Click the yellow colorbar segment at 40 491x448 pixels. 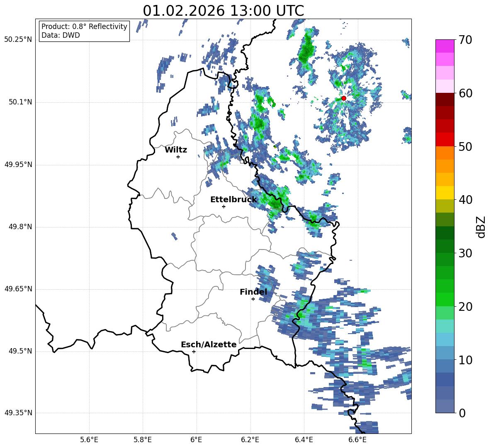[445, 193]
